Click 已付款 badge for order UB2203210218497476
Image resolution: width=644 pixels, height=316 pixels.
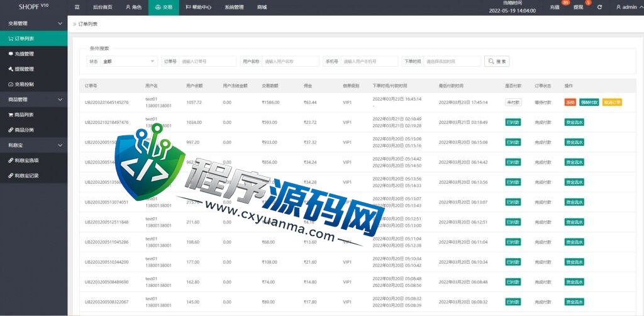click(x=513, y=122)
